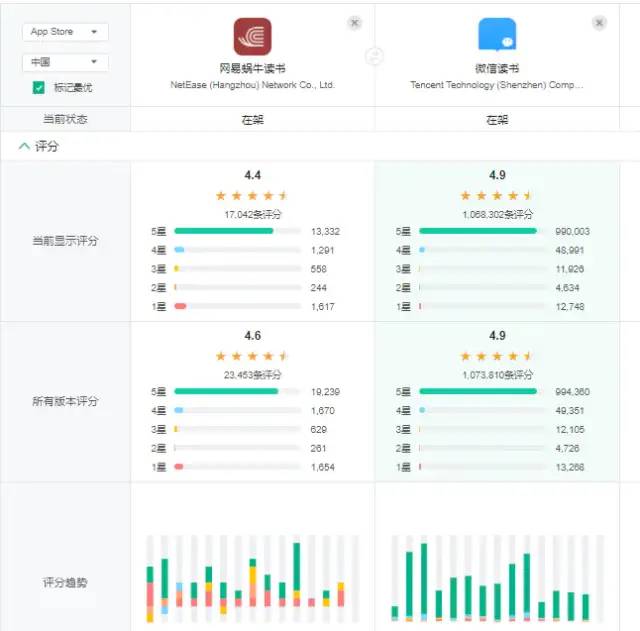This screenshot has height=631, width=640.
Task: Click the swap icon between the apps
Action: (x=374, y=56)
